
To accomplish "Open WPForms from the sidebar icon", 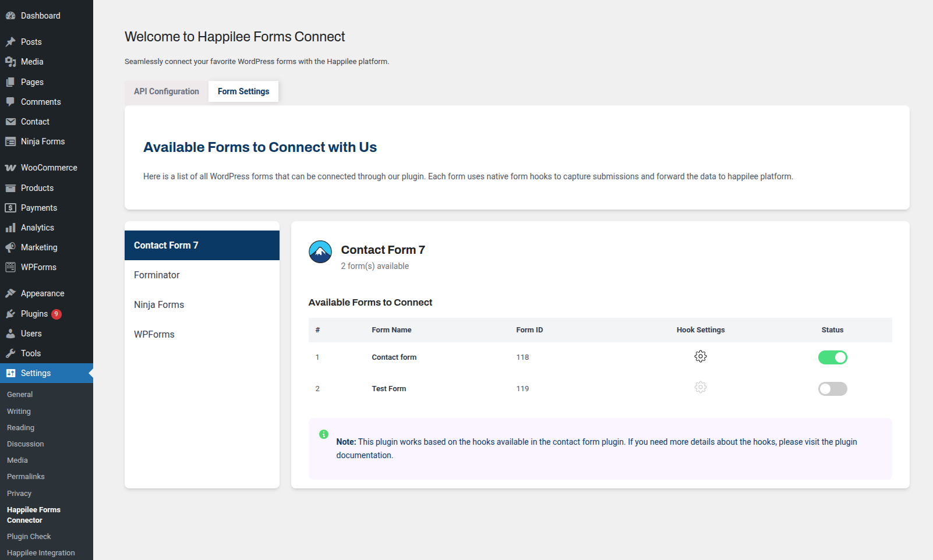I will pyautogui.click(x=11, y=267).
